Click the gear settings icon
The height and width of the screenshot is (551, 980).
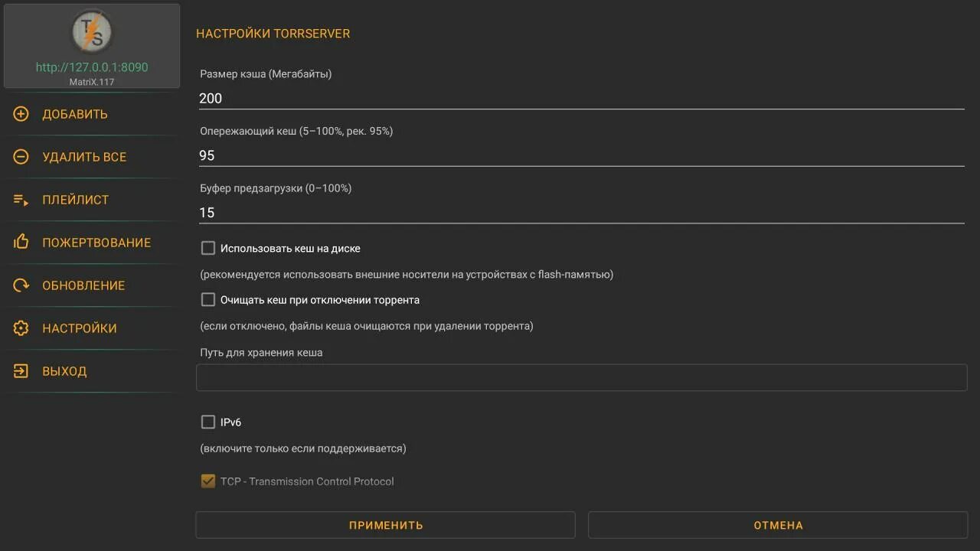coord(21,328)
